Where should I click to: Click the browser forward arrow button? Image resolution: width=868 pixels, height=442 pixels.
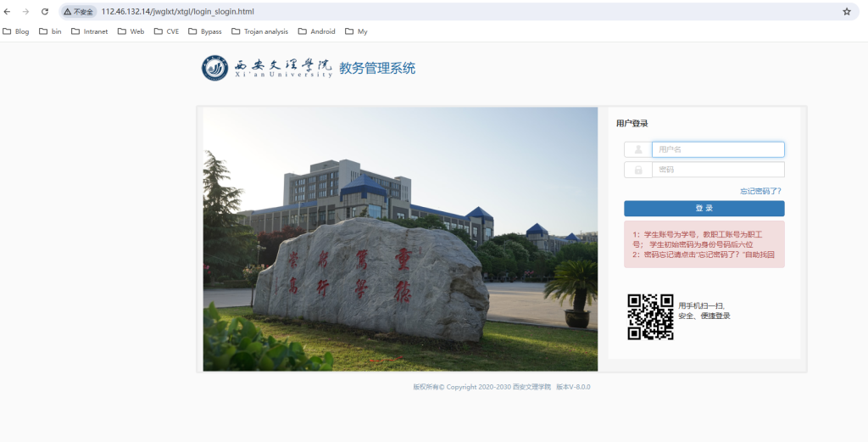click(x=25, y=12)
